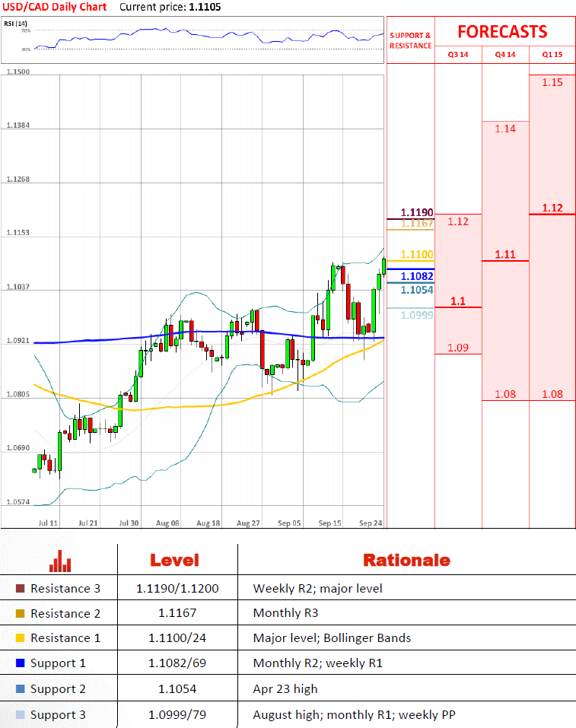This screenshot has height=728, width=576.
Task: Click the bold 1.1 value in Q3 14
Action: (x=458, y=300)
